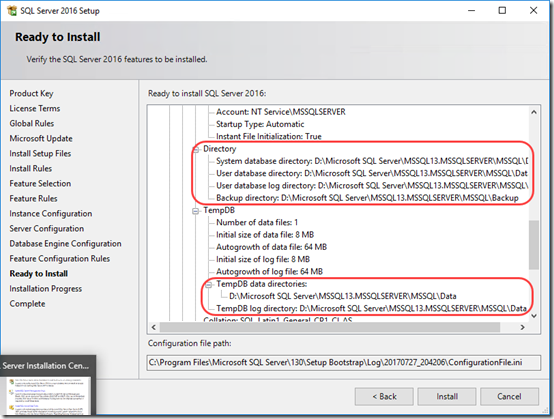Viewport: 554px width, 419px height.
Task: Select the System database directory row
Action: click(372, 161)
